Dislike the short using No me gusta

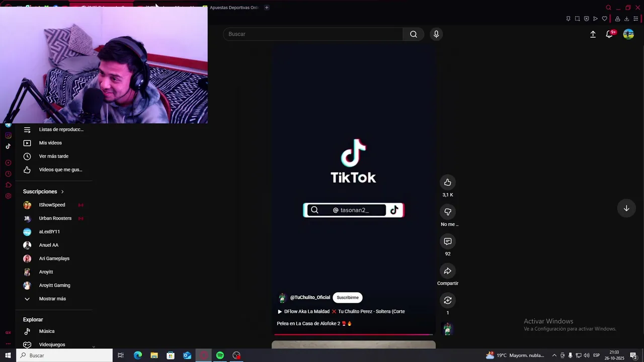[x=448, y=212]
